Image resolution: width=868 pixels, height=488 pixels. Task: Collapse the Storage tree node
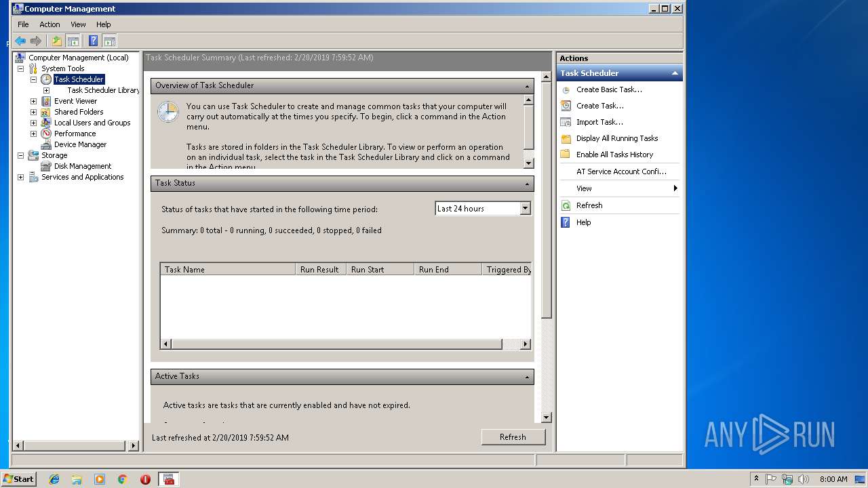20,155
